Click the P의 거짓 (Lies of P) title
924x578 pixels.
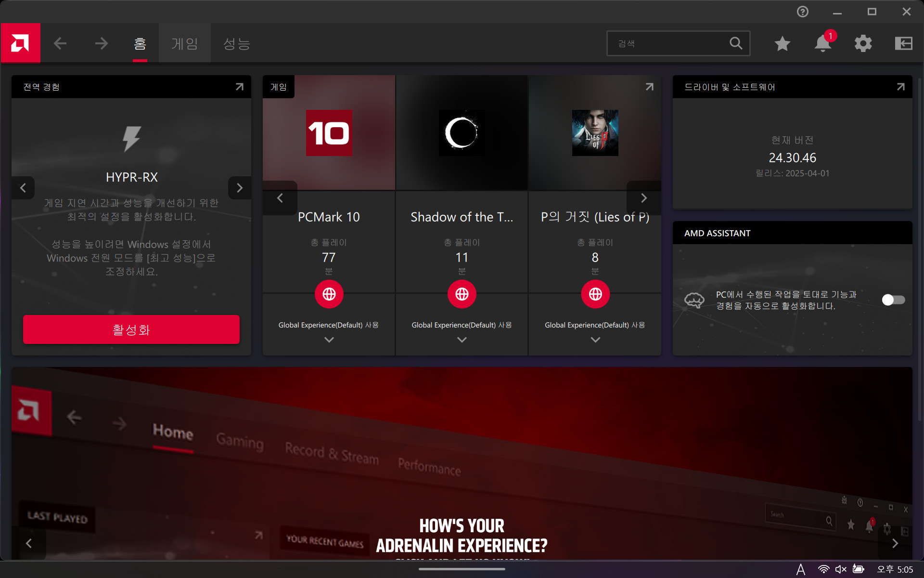coord(595,217)
